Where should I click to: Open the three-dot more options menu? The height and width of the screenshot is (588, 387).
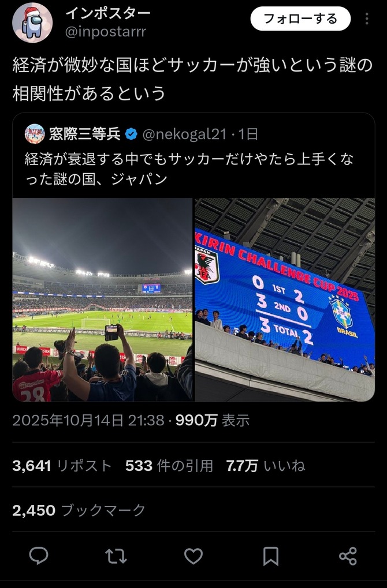pyautogui.click(x=367, y=18)
